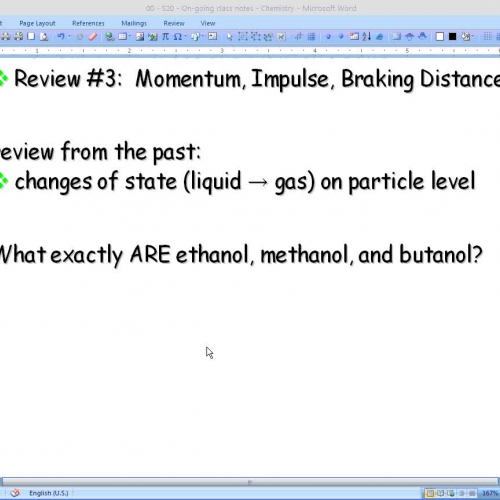Click the English (U.S.) language indicator
The image size is (500, 500).
pos(49,493)
